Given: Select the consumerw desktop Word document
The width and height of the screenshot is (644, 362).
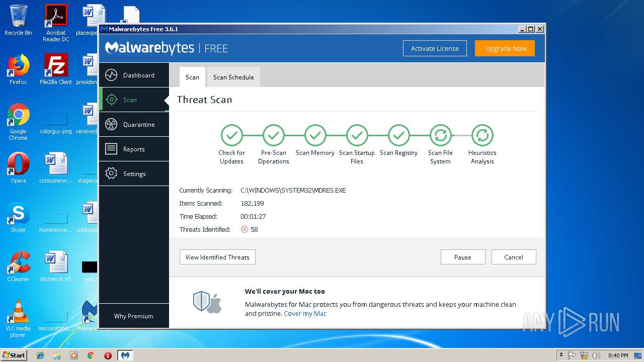Looking at the screenshot, I should 56,168.
